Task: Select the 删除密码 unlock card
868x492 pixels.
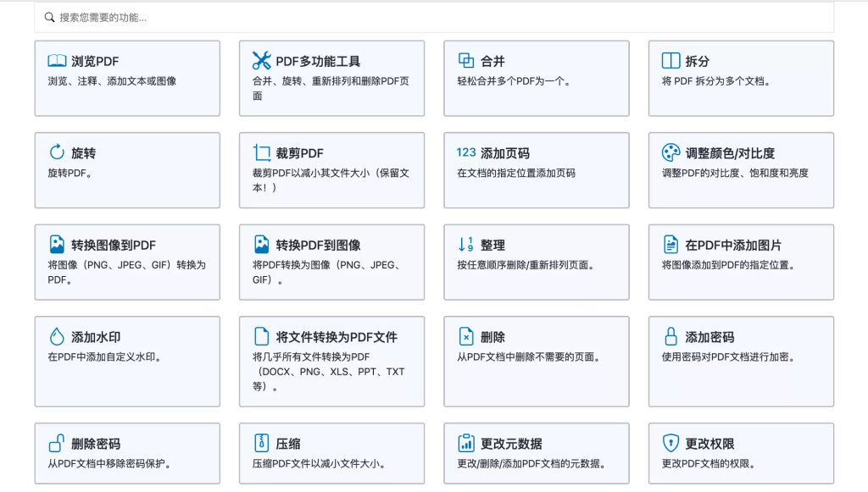Action: coord(127,452)
